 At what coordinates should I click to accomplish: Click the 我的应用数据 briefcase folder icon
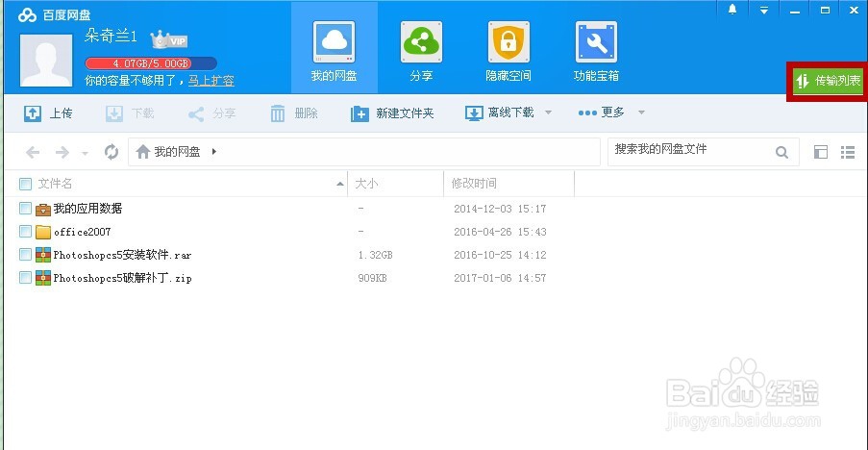tap(43, 210)
